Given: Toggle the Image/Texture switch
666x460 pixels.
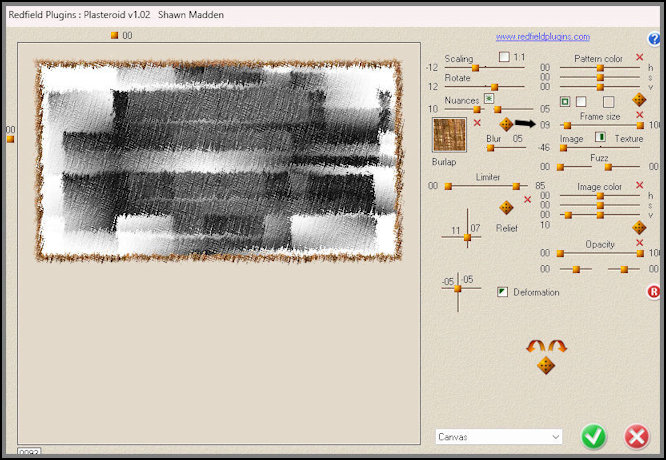Looking at the screenshot, I should (600, 137).
